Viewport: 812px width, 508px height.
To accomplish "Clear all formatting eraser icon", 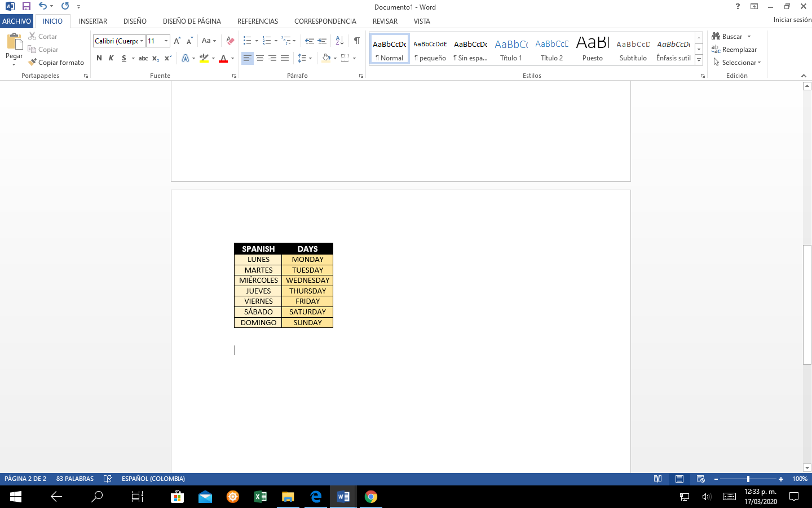I will [x=230, y=41].
